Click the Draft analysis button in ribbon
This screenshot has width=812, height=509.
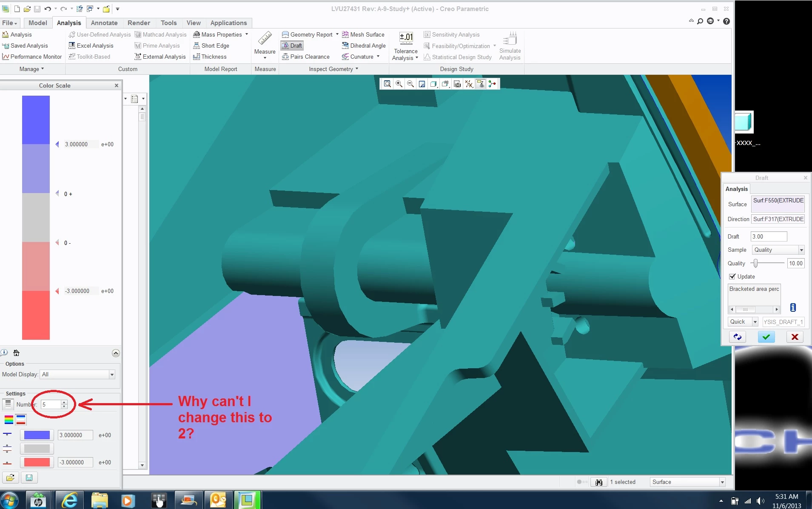[292, 45]
